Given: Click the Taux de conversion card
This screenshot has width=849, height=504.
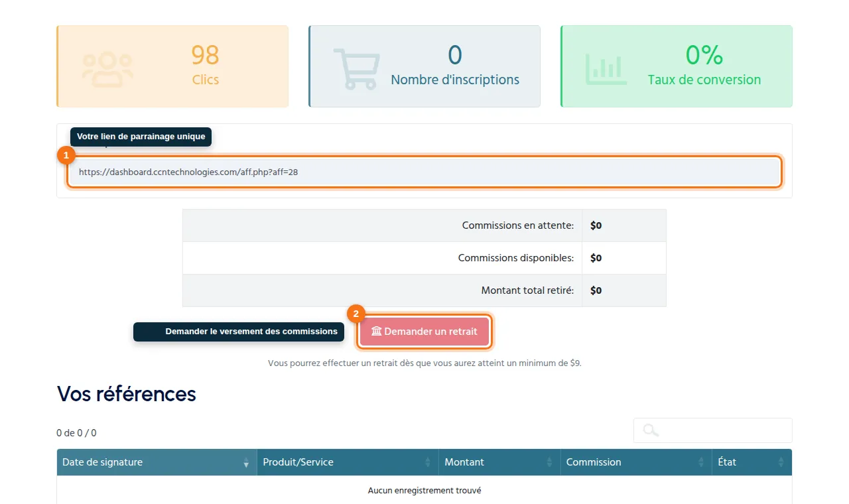Looking at the screenshot, I should tap(677, 66).
